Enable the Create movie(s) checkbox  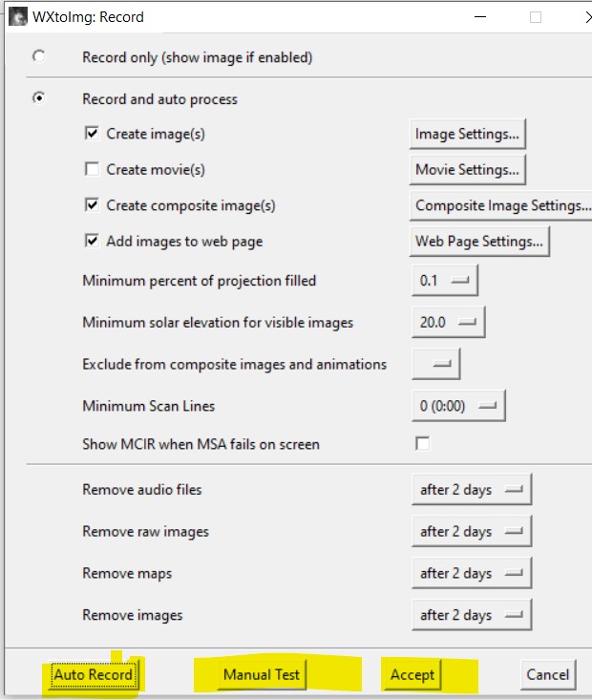point(92,169)
